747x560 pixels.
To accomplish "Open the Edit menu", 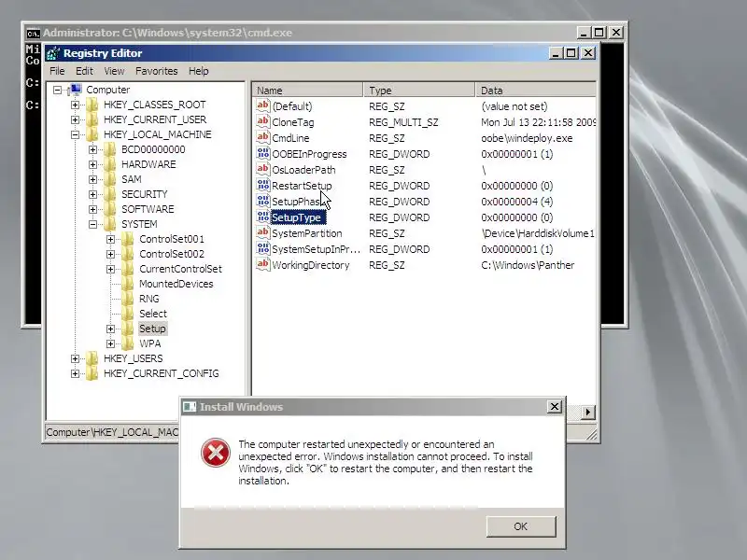I will tap(84, 71).
